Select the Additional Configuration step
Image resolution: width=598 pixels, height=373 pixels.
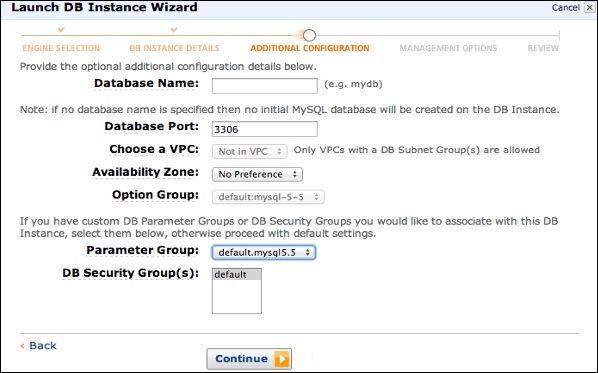(310, 48)
